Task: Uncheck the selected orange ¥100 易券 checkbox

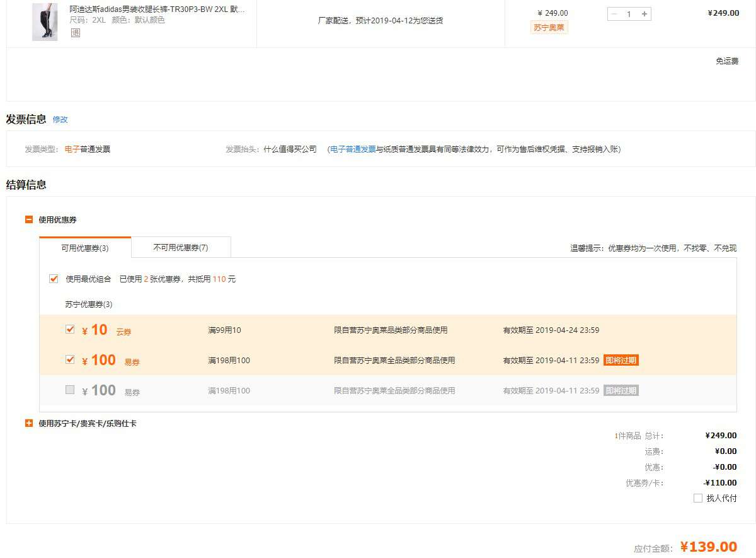Action: pyautogui.click(x=70, y=359)
